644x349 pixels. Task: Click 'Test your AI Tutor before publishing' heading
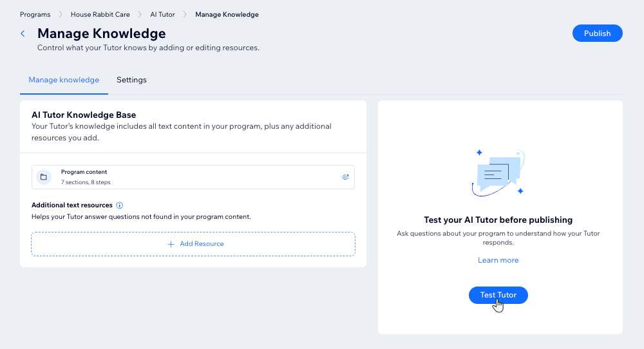[x=498, y=220]
